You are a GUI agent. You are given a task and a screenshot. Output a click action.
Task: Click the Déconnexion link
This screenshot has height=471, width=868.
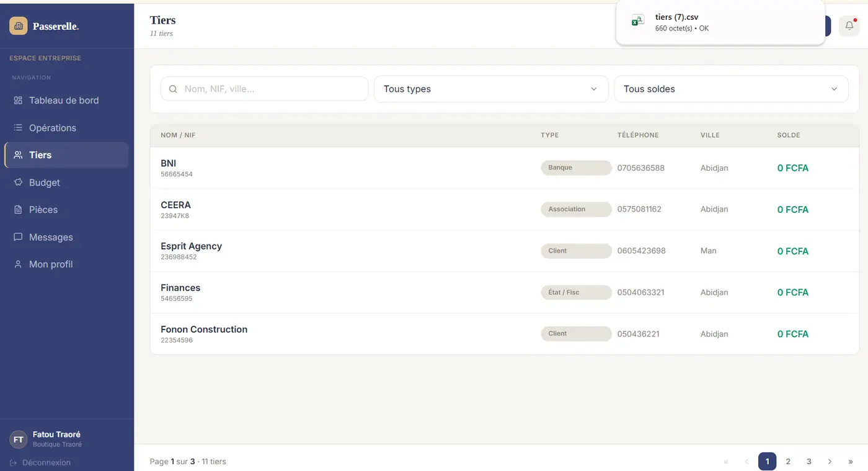point(40,463)
